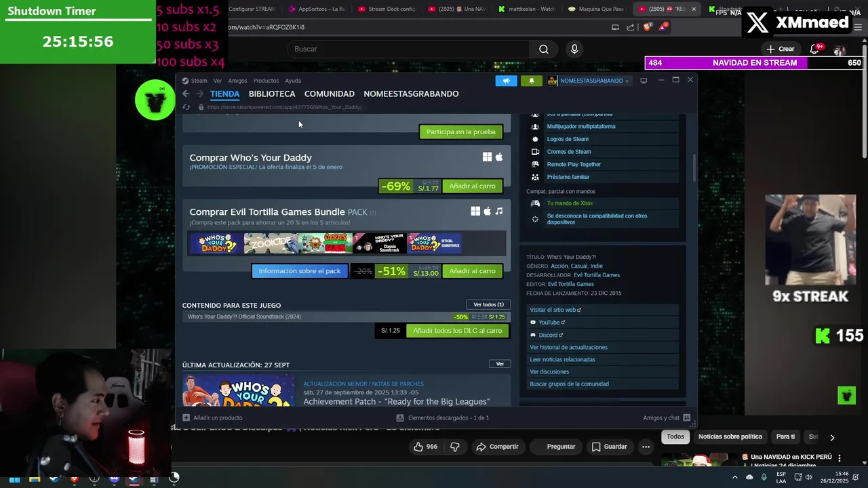This screenshot has height=488, width=868.
Task: Click Ver button beside Última actualización
Action: (x=500, y=364)
